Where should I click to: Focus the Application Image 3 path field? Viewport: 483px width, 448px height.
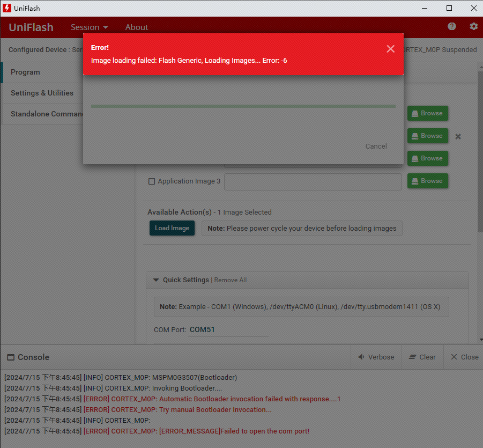tap(313, 181)
